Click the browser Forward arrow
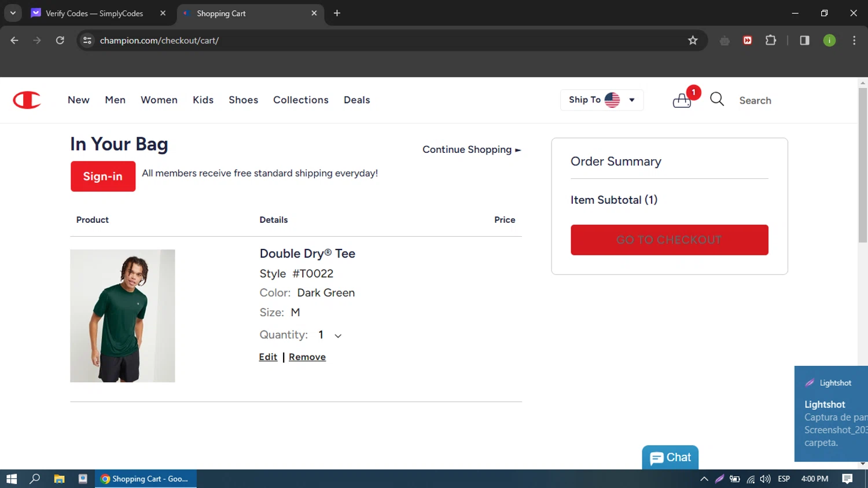868x488 pixels. pyautogui.click(x=37, y=41)
